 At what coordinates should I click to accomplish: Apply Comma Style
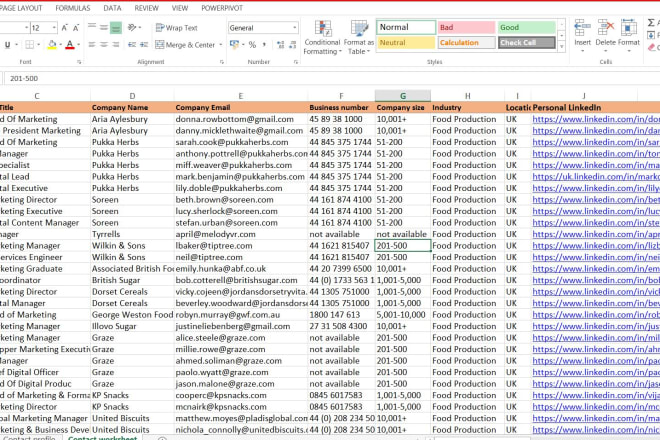[x=264, y=45]
